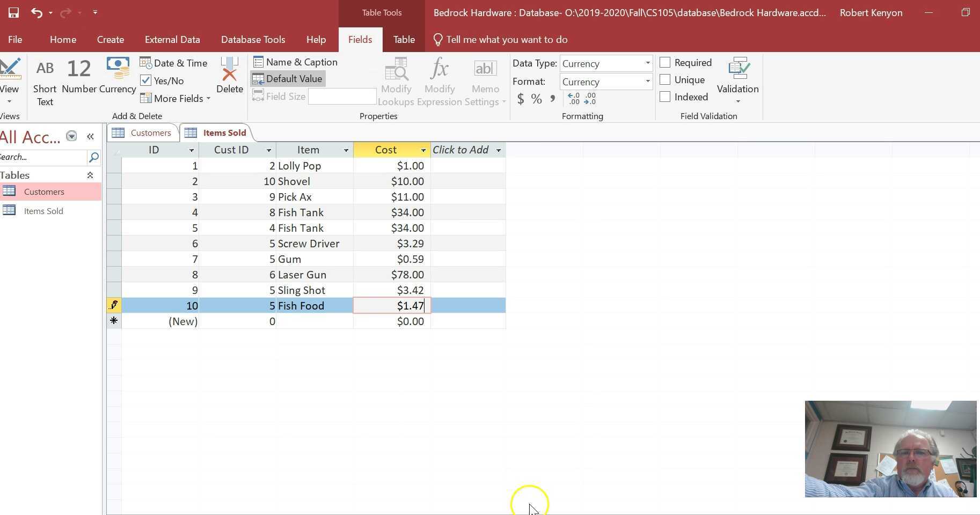The image size is (980, 515).
Task: Open the Data Type dropdown
Action: pyautogui.click(x=647, y=63)
